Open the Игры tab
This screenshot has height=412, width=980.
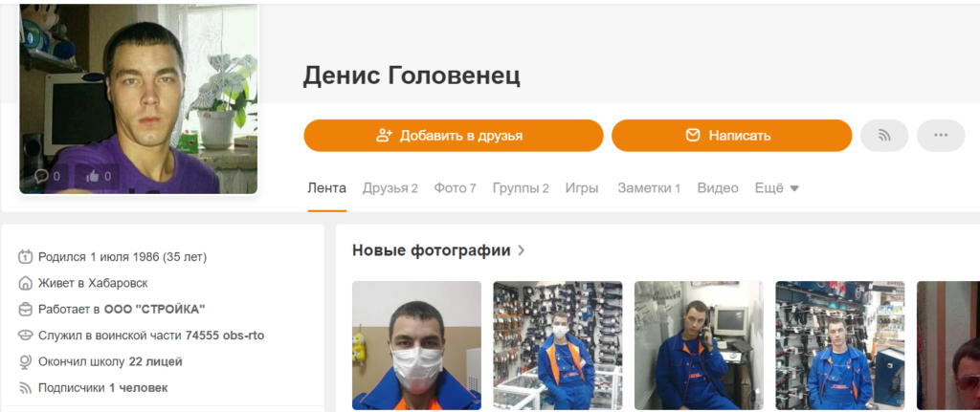click(x=582, y=188)
